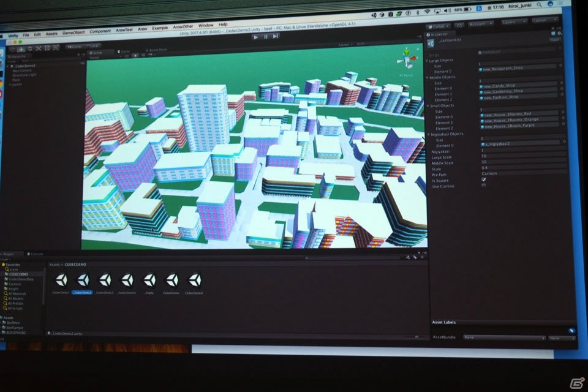This screenshot has width=588, height=392.
Task: Select the Scale tool in the toolbar
Action: pos(39,48)
